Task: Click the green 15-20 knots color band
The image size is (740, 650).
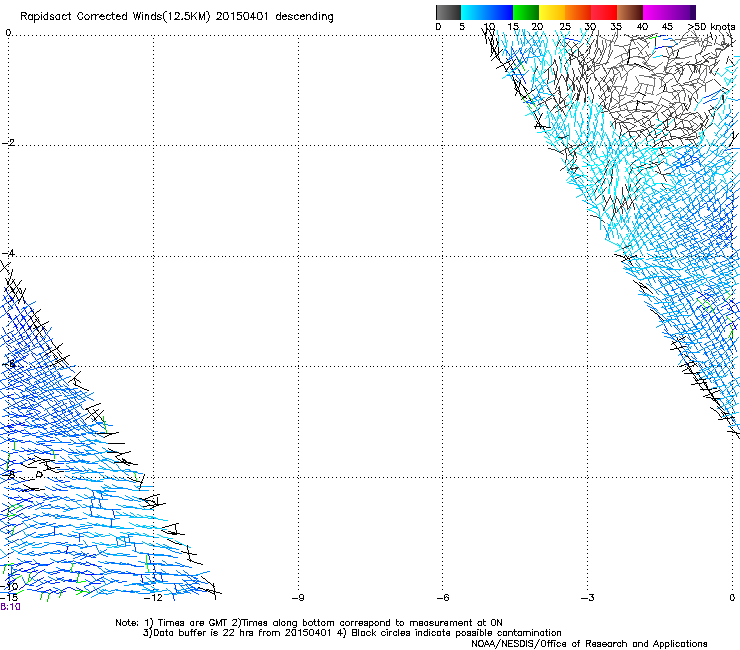Action: coord(526,12)
